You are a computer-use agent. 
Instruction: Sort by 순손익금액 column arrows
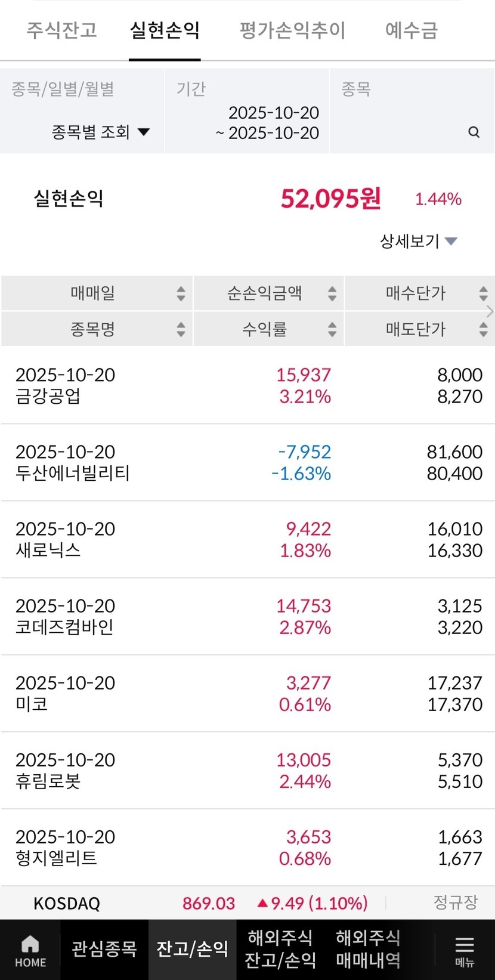[x=332, y=293]
